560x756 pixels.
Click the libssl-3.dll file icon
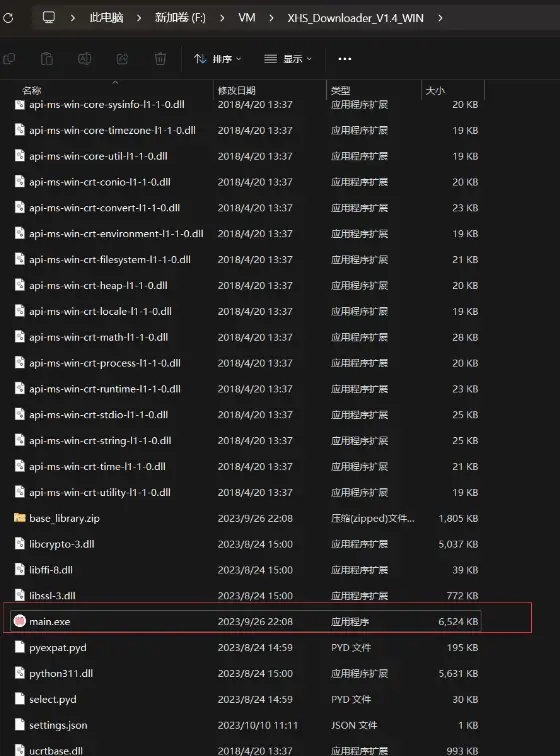point(19,595)
